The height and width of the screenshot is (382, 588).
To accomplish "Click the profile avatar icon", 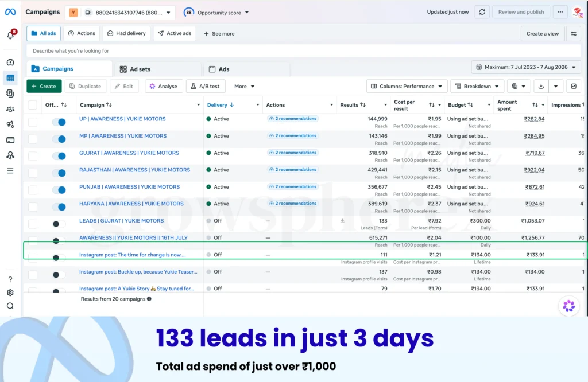I will pos(578,12).
